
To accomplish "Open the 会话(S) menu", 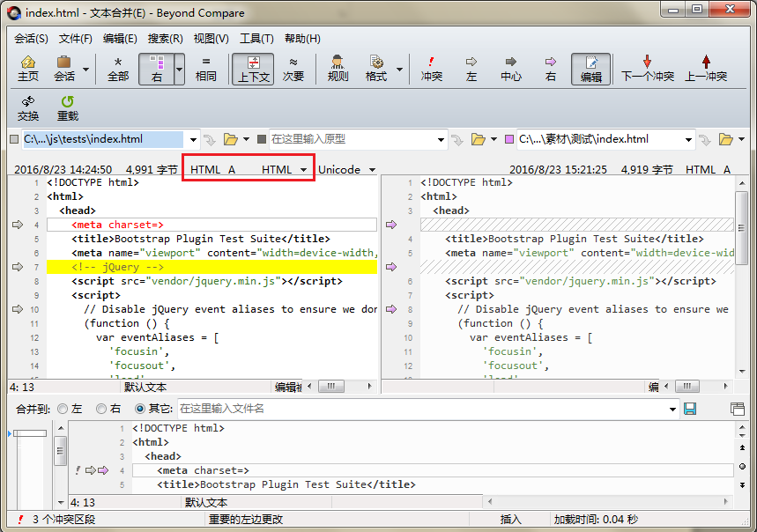I will tap(31, 39).
